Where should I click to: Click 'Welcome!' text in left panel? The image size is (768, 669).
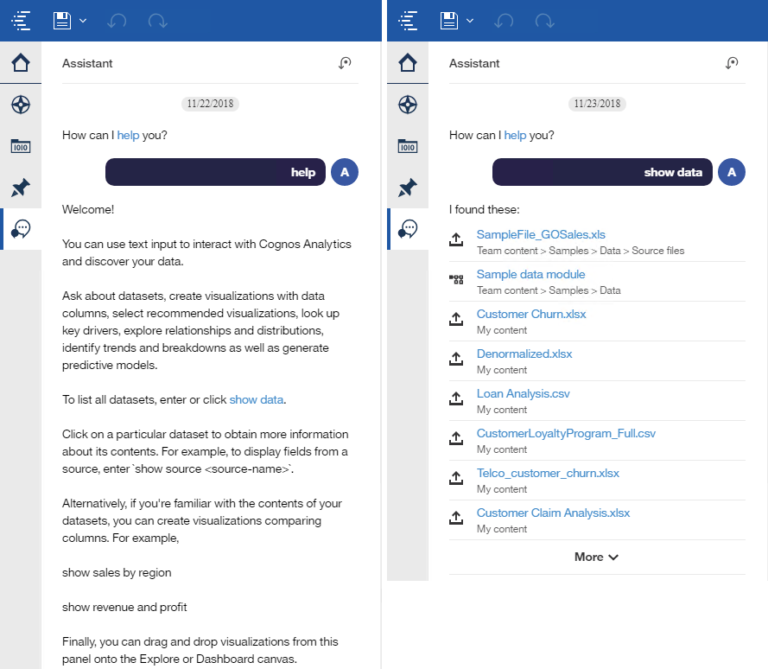88,210
